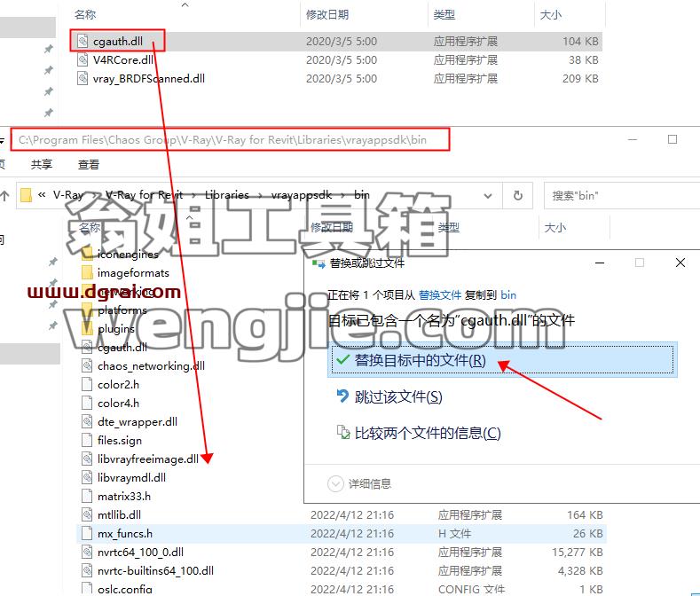Screen dimensions: 700x596
Task: Select oslc.config file
Action: (x=125, y=589)
